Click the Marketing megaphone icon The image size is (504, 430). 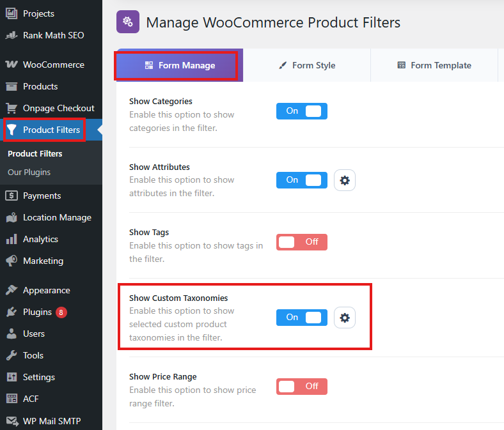pyautogui.click(x=12, y=261)
